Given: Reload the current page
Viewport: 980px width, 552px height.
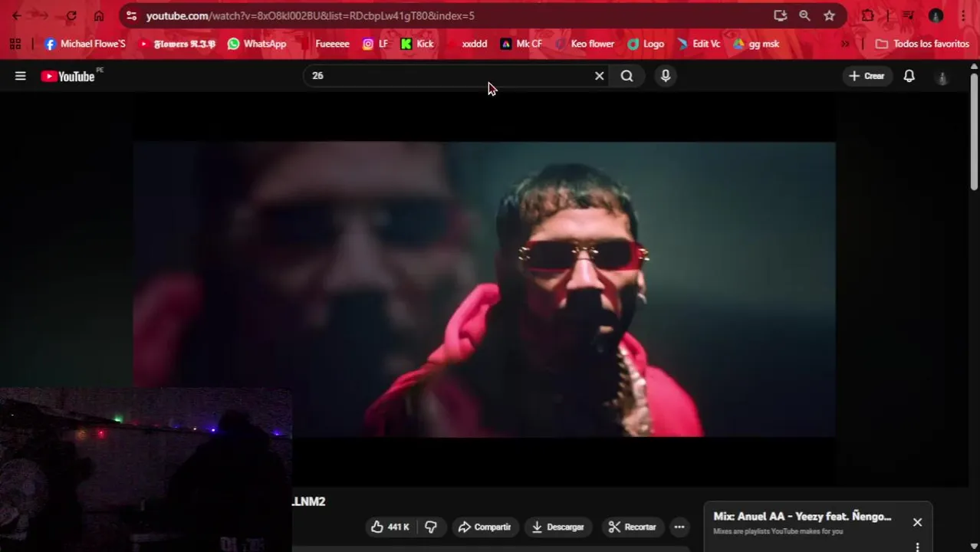Looking at the screenshot, I should click(71, 15).
